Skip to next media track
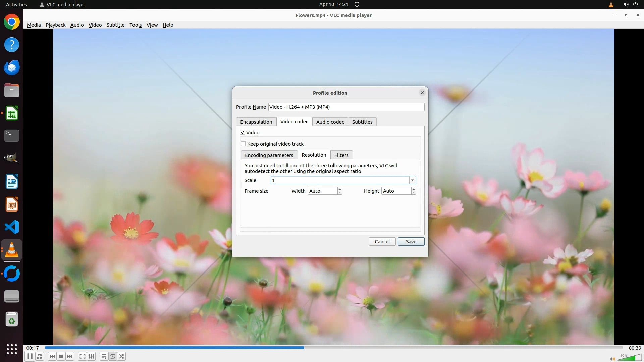This screenshot has height=362, width=644. point(70,356)
